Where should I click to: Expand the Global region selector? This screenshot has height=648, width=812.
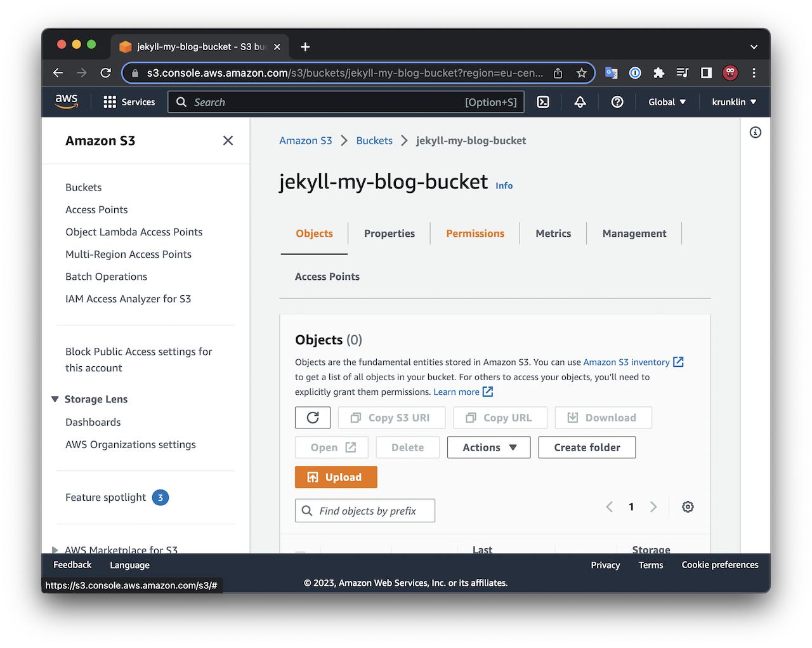coord(667,102)
